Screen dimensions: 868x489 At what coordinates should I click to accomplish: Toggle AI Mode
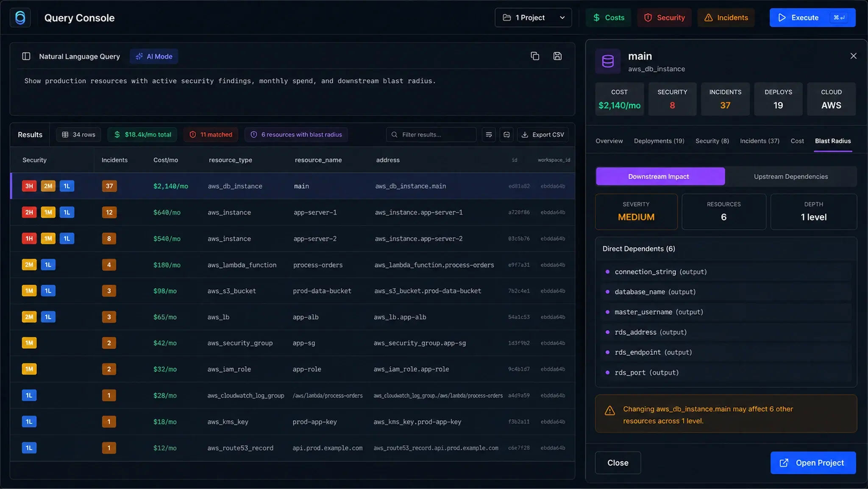point(154,56)
